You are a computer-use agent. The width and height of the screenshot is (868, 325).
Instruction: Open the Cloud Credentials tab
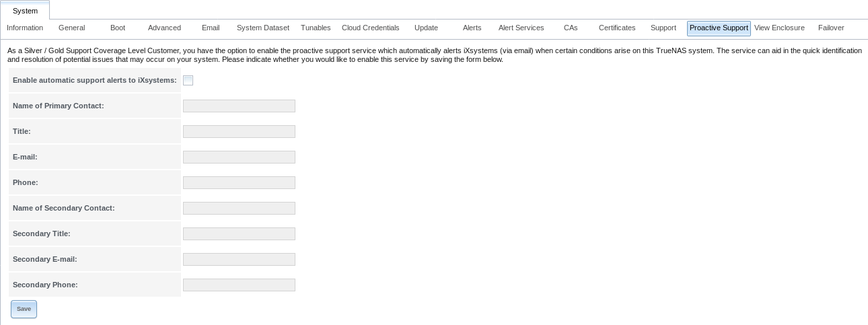click(371, 28)
